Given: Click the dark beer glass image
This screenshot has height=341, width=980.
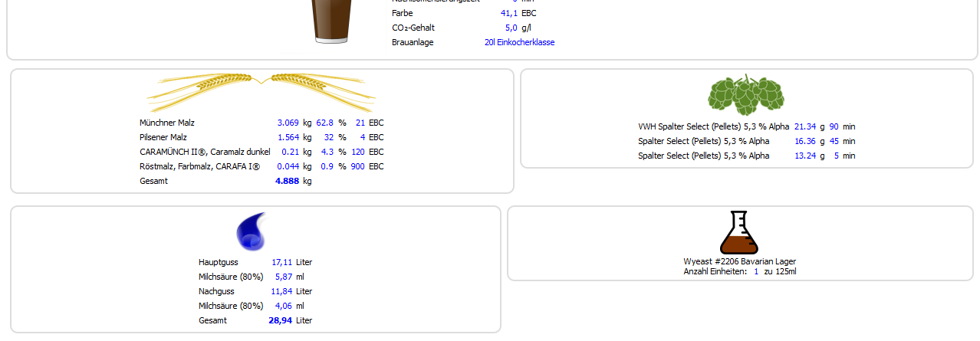Looking at the screenshot, I should (x=331, y=21).
